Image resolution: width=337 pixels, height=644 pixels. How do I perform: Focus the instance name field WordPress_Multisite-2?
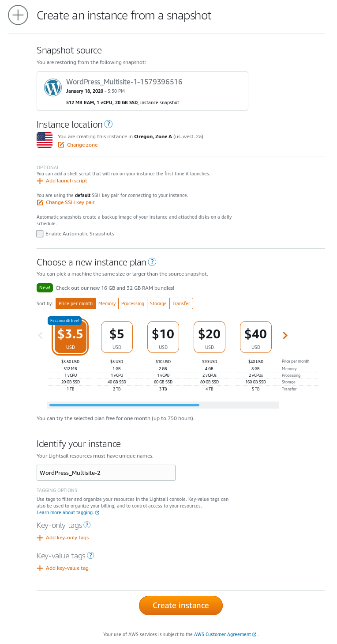pos(106,473)
